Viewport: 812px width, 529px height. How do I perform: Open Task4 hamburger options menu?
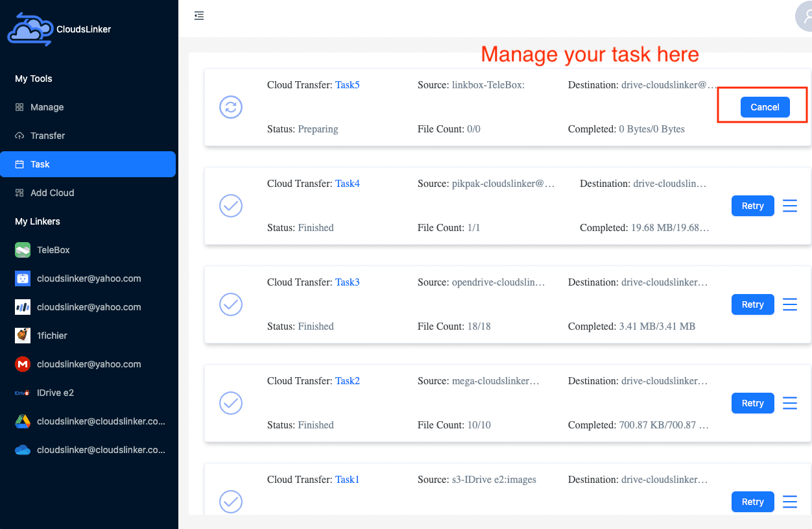coord(790,206)
